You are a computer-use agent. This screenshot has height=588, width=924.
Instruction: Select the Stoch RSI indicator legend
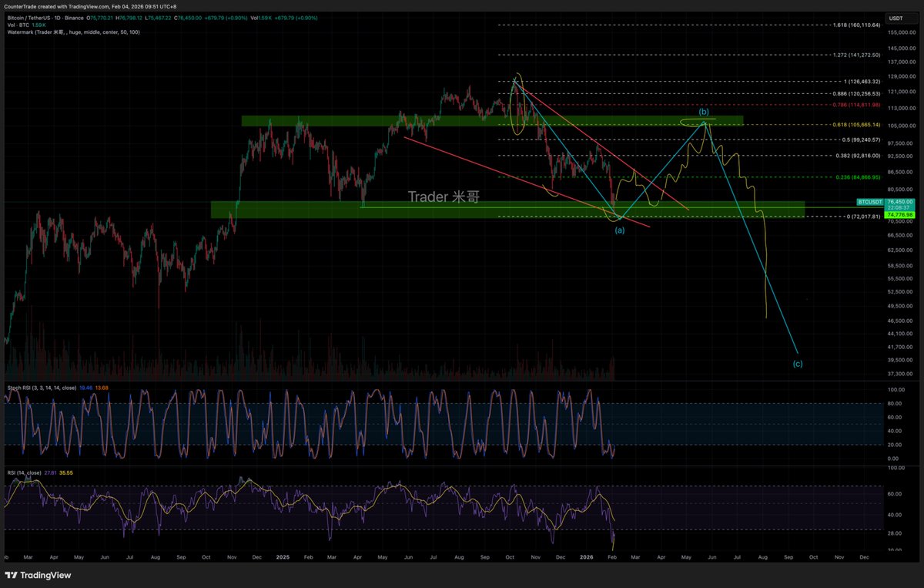(42, 388)
